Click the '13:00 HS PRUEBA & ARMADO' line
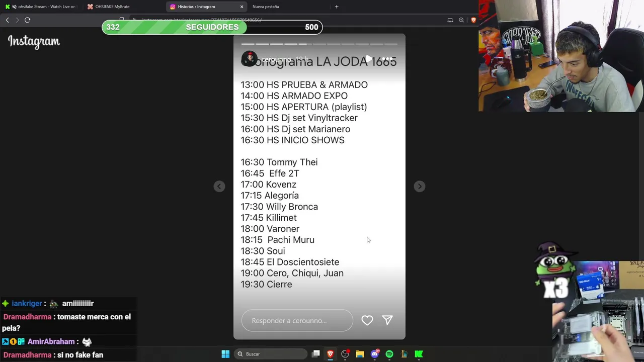 (x=304, y=85)
